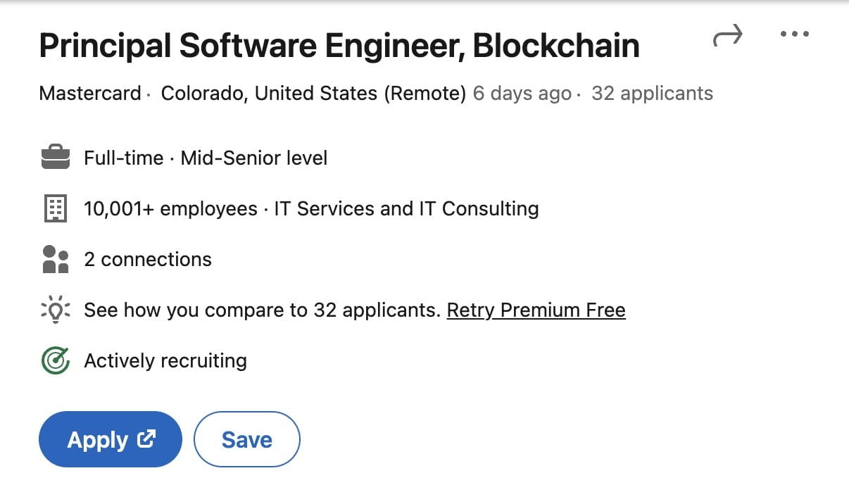Click the lightbulb insights icon
This screenshot has width=849, height=504.
point(56,310)
